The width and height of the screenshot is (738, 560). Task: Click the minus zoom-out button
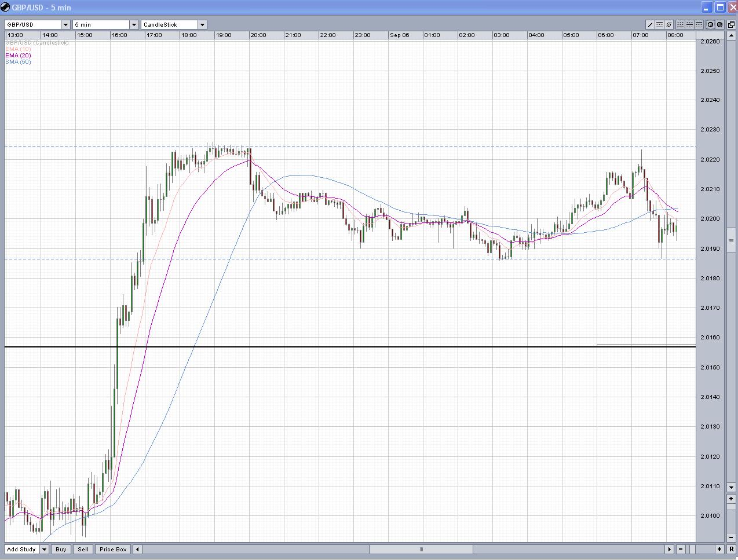(x=681, y=549)
